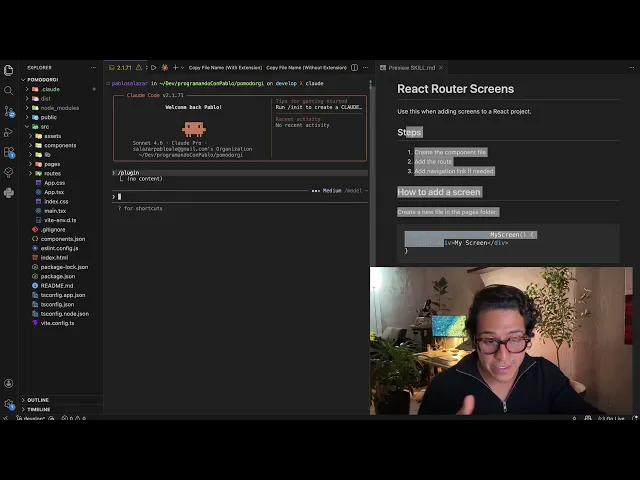Expand the routes folder
This screenshot has width=640, height=480.
tap(61, 173)
